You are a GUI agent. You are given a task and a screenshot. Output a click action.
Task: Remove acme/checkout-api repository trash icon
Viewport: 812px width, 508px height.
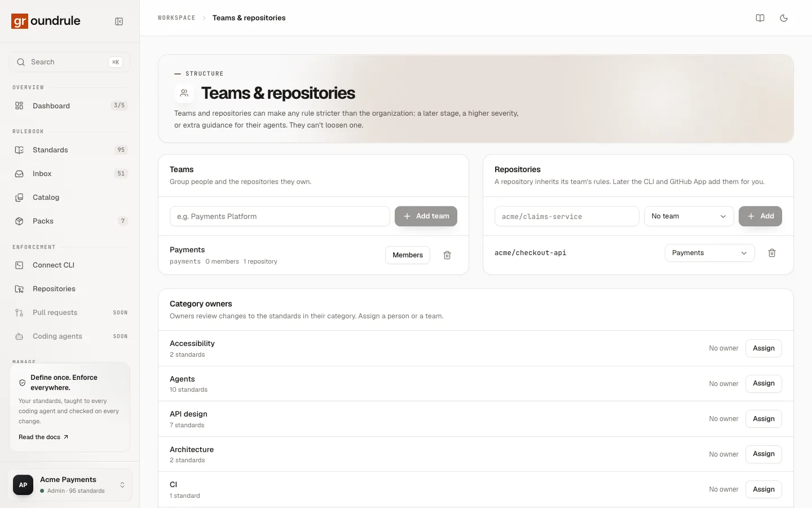(772, 253)
